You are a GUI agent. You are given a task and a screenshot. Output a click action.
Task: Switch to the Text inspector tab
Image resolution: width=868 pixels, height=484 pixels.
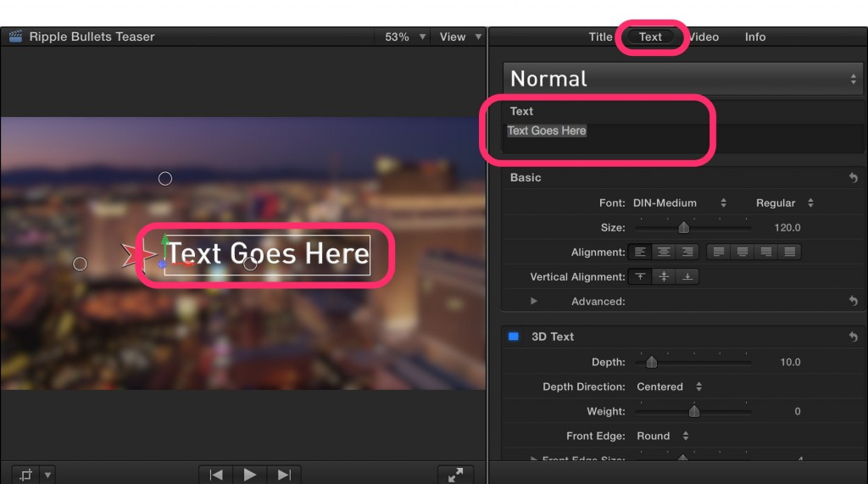(650, 36)
